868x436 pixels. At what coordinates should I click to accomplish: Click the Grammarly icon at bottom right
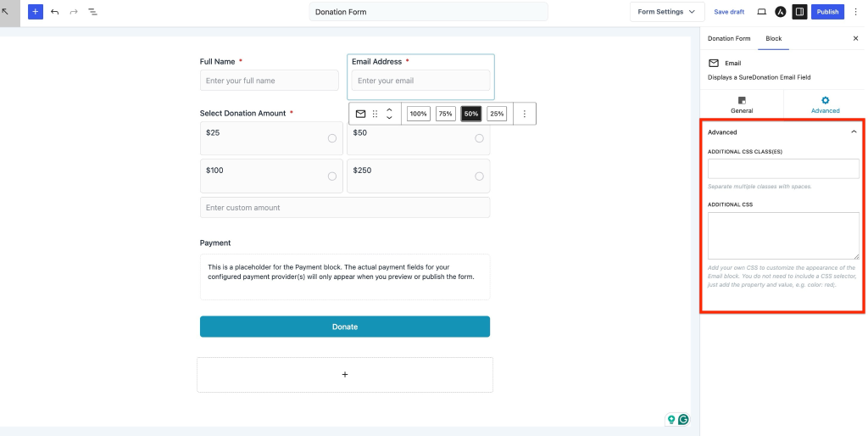coord(683,419)
